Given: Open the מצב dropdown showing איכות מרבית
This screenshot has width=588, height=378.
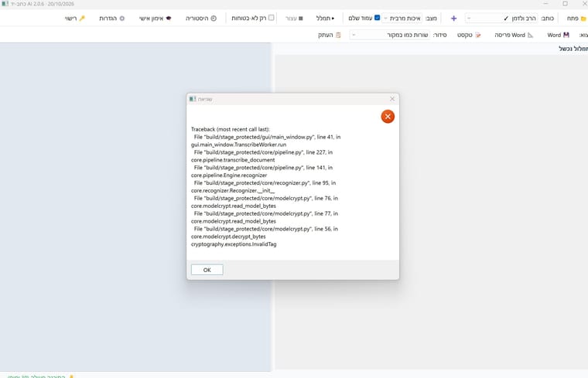Looking at the screenshot, I should point(402,18).
